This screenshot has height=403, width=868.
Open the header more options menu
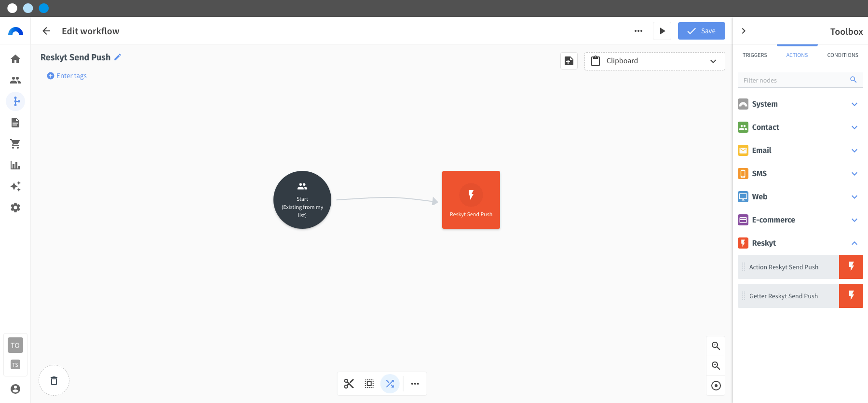coord(638,31)
